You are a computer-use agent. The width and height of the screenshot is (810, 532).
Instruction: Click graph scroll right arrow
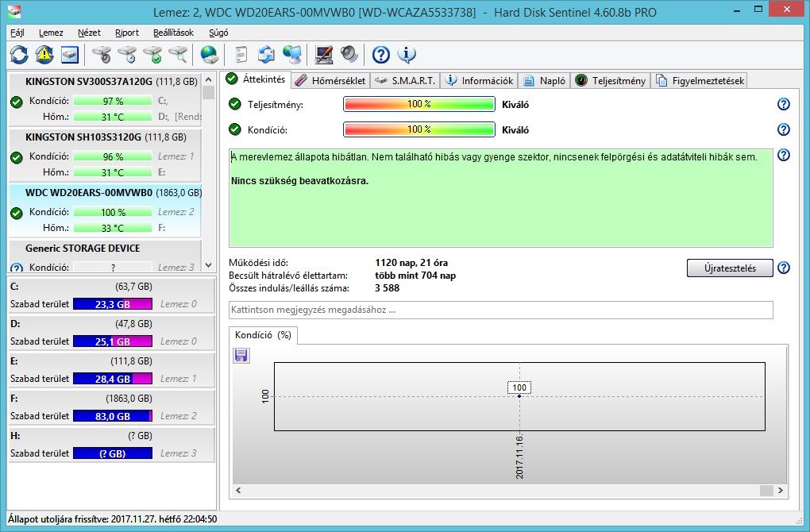tap(780, 490)
